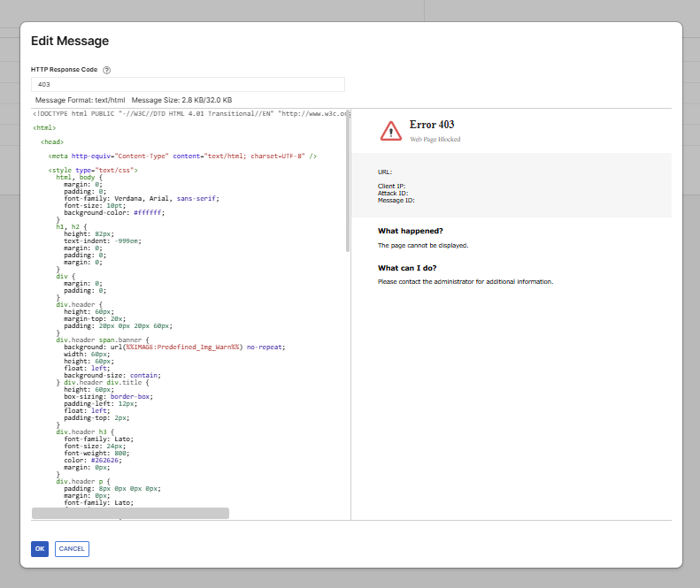Cancel the Edit Message dialog
This screenshot has height=588, width=700.
coord(72,548)
